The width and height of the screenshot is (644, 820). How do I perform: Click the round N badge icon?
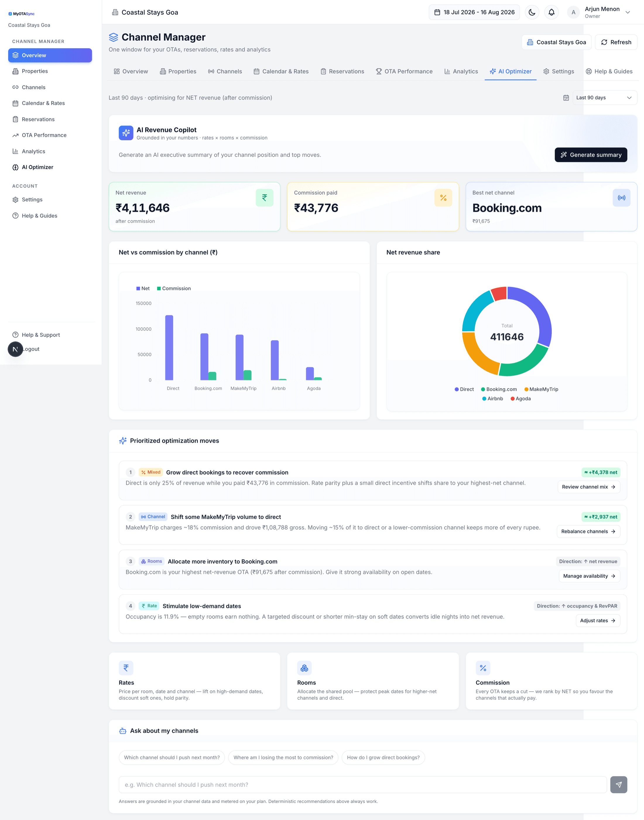(16, 349)
